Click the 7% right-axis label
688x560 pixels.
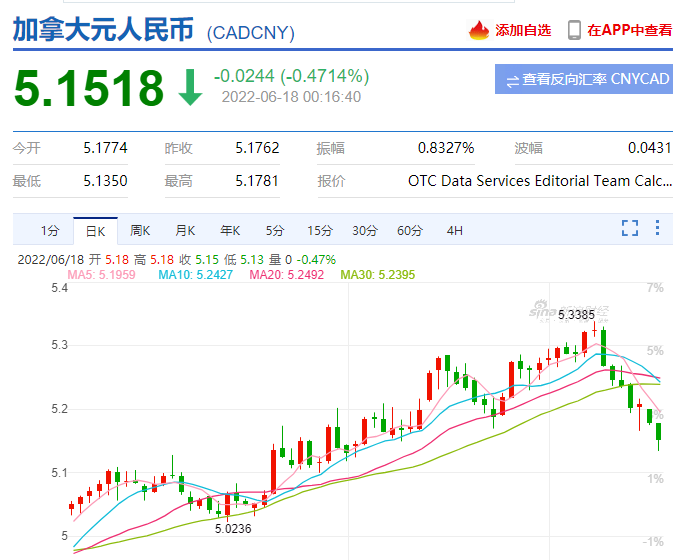pos(655,288)
